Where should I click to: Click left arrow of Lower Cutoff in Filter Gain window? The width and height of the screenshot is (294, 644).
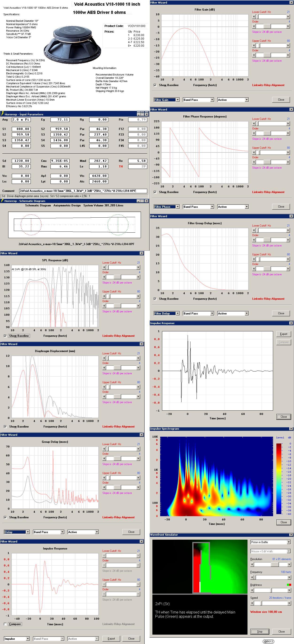pyautogui.click(x=254, y=16)
